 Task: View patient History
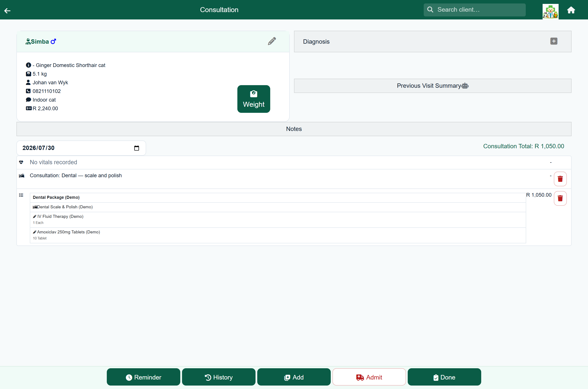(219, 377)
